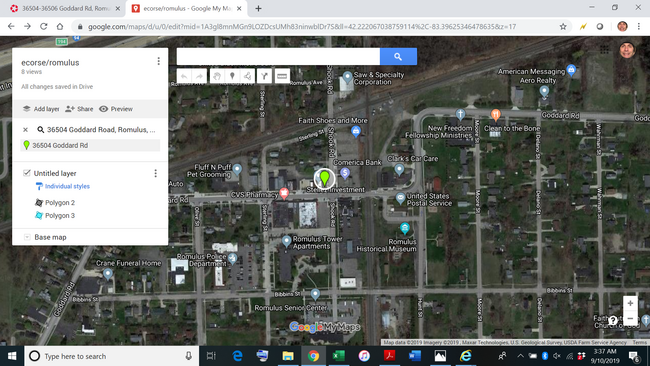The height and width of the screenshot is (366, 650).
Task: Click the green 36504 Goddard Rd pin
Action: [325, 178]
